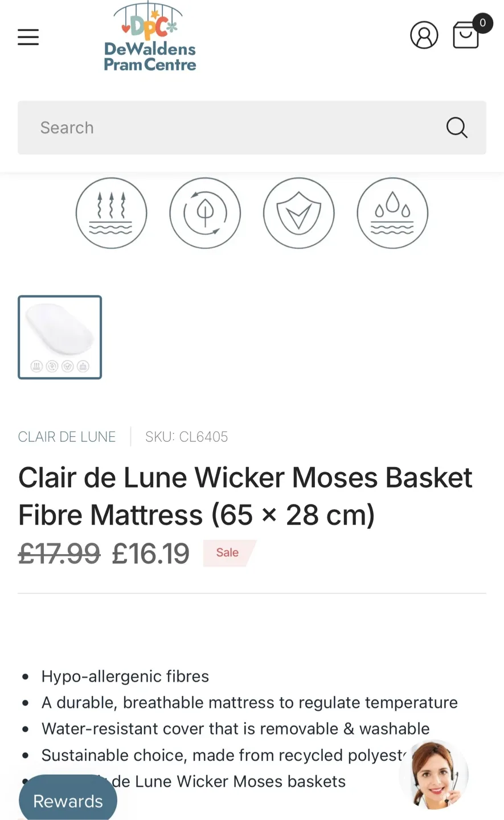504x820 pixels.
Task: Click the crossed-out £17.99 price
Action: 59,553
